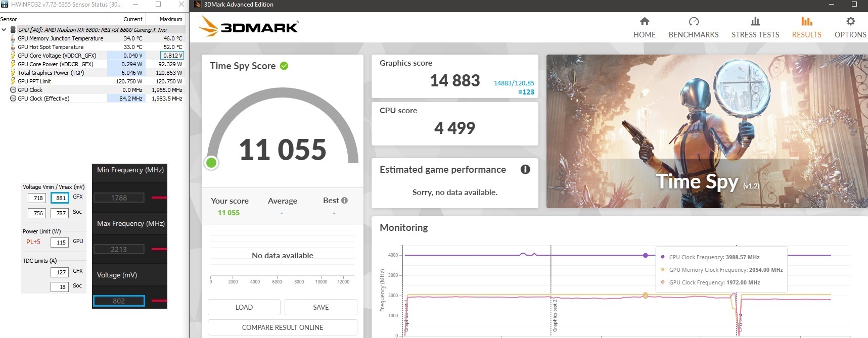Click the SAVE button

321,307
